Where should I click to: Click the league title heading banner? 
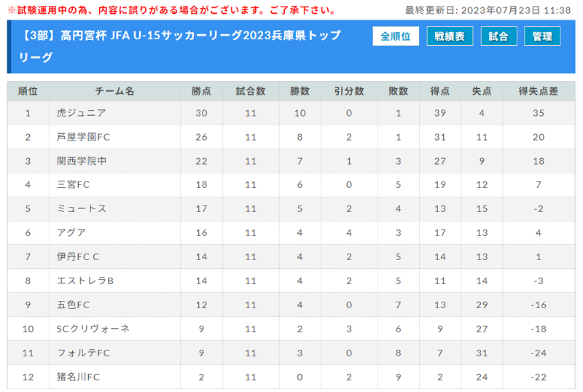pos(180,47)
